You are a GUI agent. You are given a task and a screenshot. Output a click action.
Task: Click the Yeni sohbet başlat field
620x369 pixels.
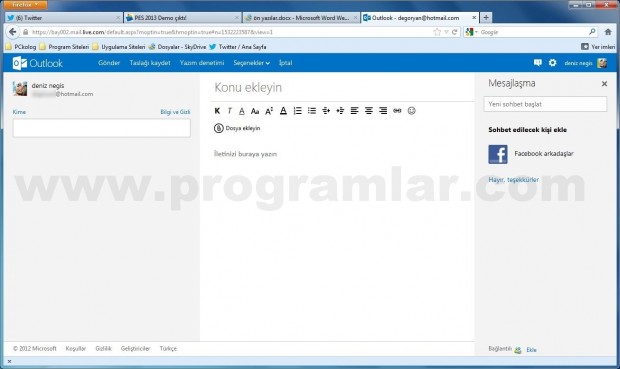click(545, 104)
